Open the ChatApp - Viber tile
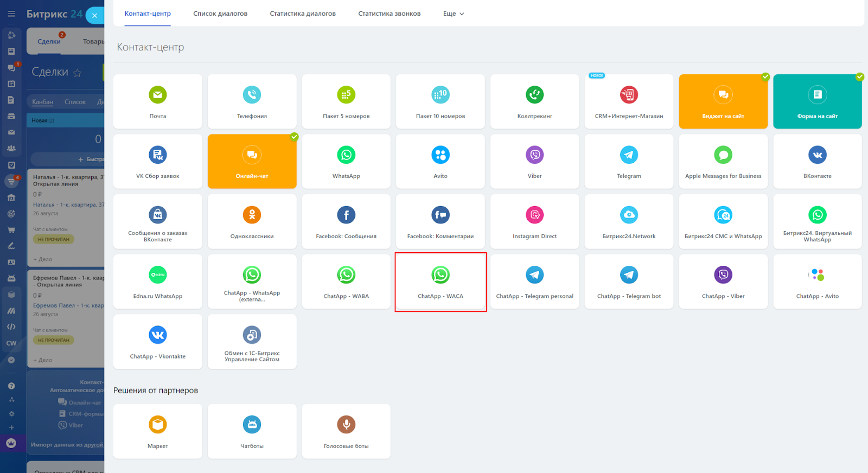 (x=723, y=282)
